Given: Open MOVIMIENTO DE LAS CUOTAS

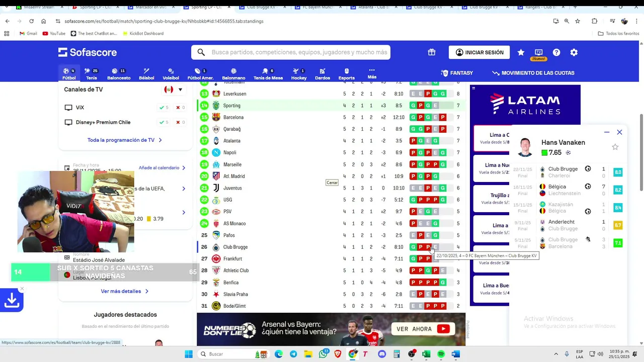Looking at the screenshot, I should pyautogui.click(x=533, y=73).
